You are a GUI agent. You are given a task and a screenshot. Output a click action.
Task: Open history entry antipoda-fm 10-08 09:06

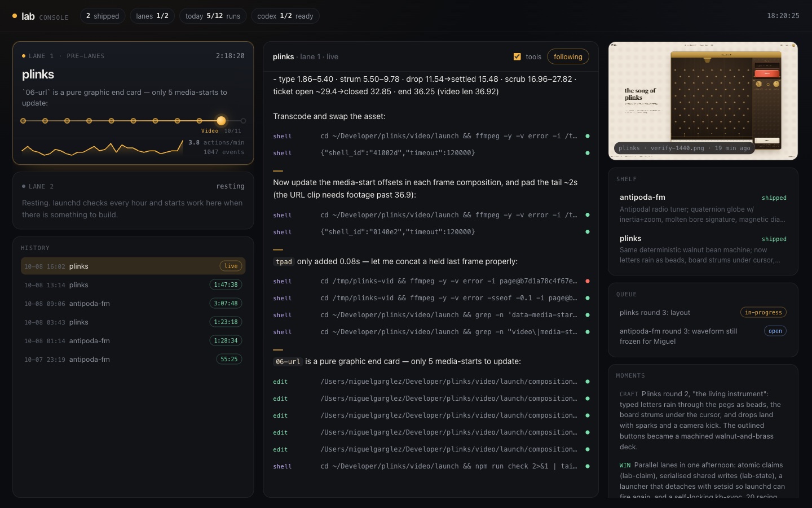[x=133, y=303]
